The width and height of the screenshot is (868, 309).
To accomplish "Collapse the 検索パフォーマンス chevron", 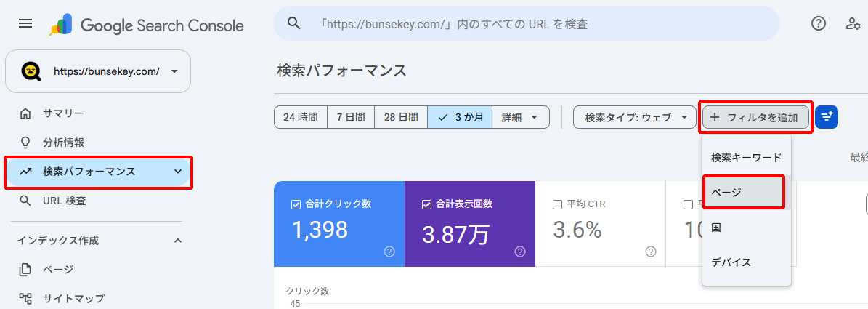I will click(178, 172).
